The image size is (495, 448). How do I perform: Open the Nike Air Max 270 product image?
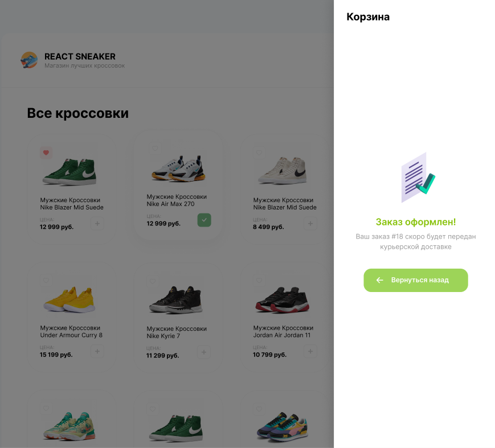pos(178,168)
